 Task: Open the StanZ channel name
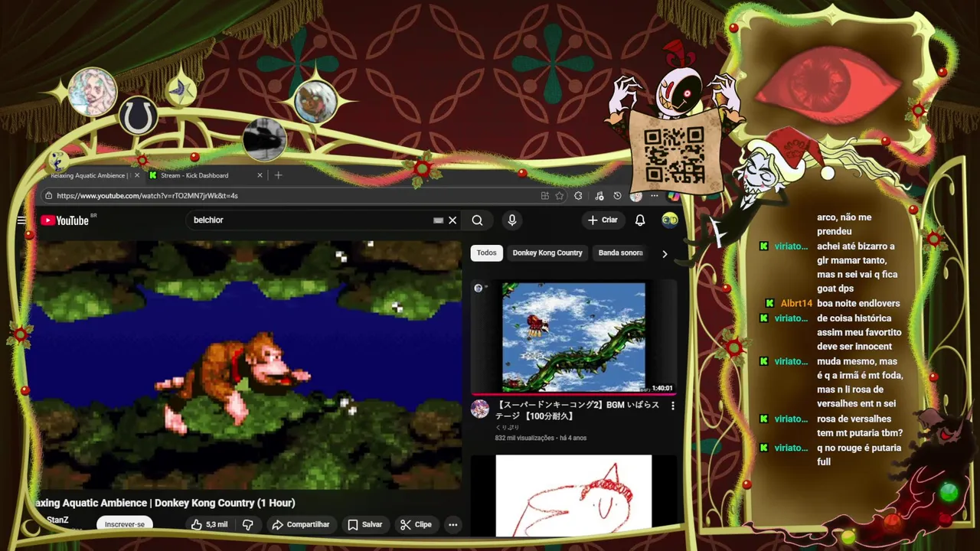[57, 520]
